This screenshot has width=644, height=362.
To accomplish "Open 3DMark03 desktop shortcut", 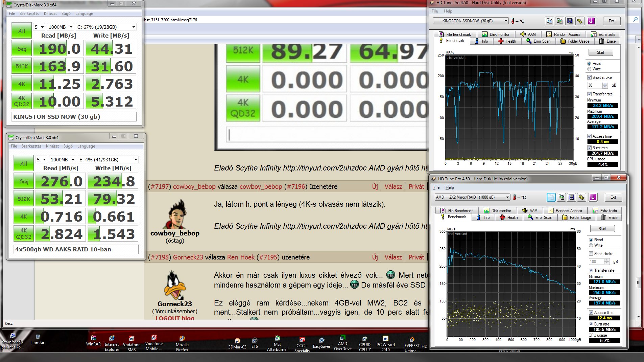I will tap(237, 343).
